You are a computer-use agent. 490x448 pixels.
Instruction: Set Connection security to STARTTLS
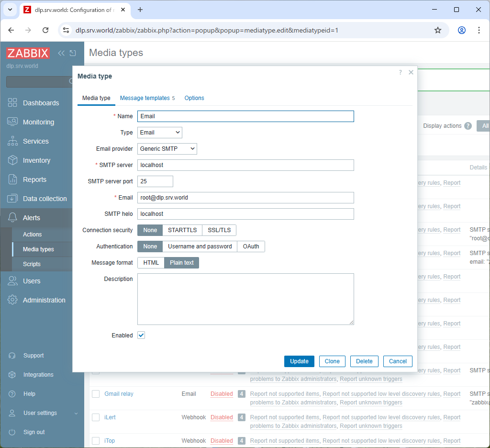(182, 230)
